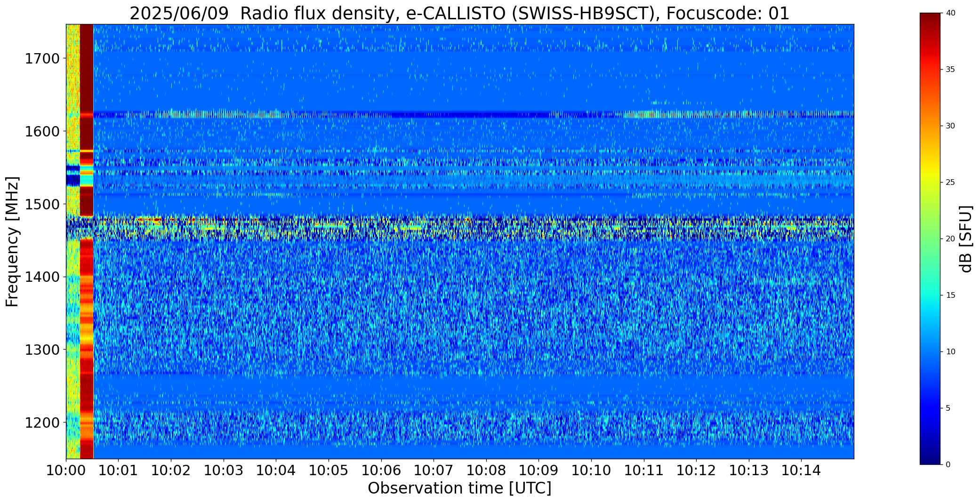Click the 10:00 time tick label
The image size is (980, 502).
point(66,470)
